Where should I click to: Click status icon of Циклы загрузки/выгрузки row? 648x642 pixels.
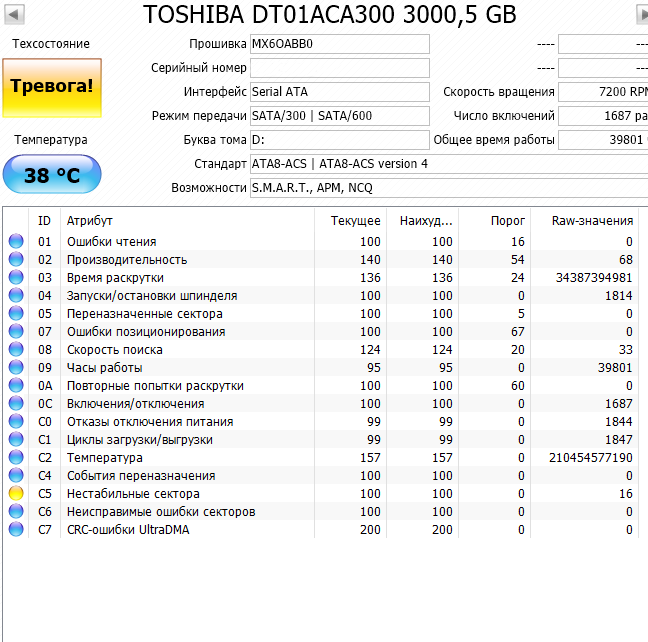click(x=16, y=439)
